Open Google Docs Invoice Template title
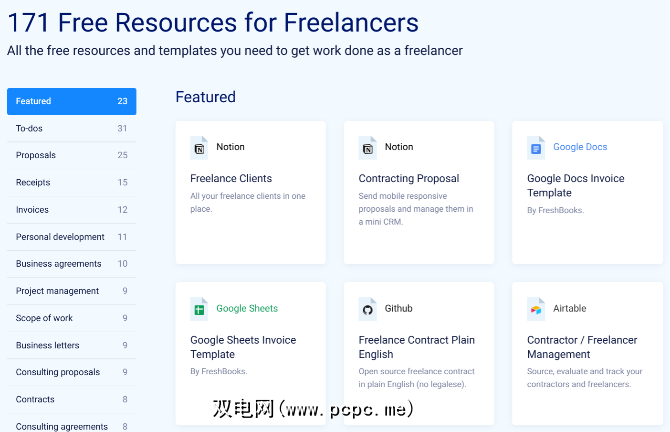 [x=575, y=185]
